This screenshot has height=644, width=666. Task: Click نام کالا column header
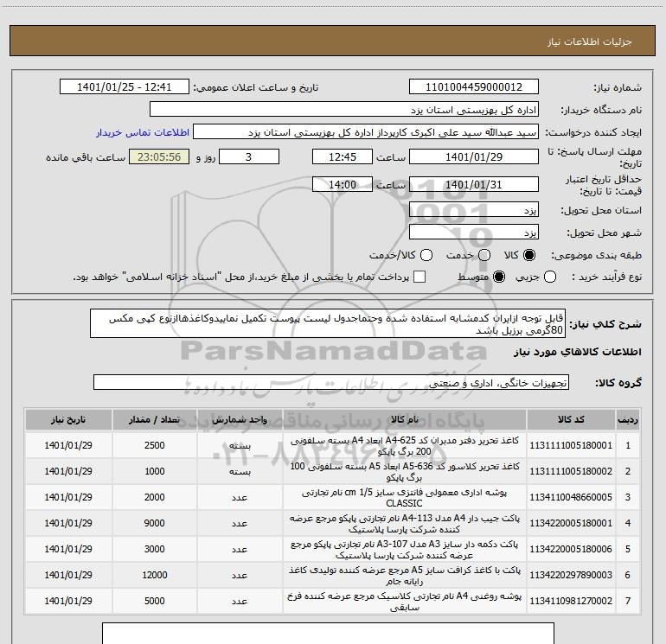[405, 420]
